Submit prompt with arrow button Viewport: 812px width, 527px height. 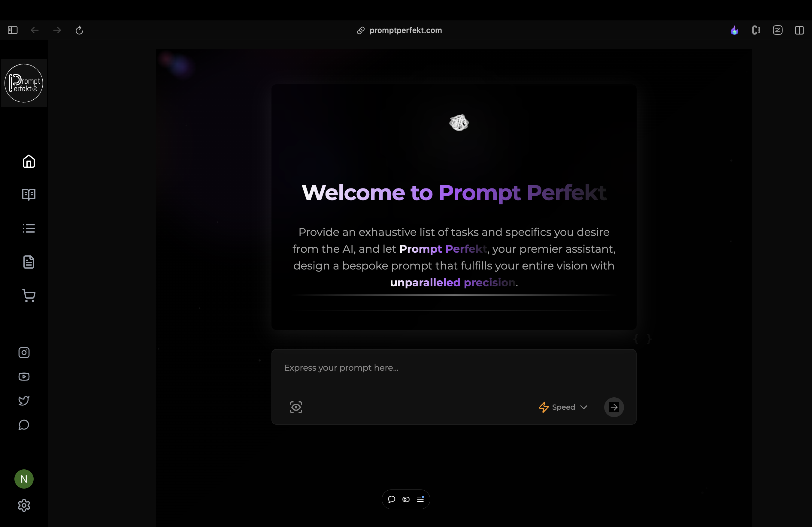coord(614,407)
